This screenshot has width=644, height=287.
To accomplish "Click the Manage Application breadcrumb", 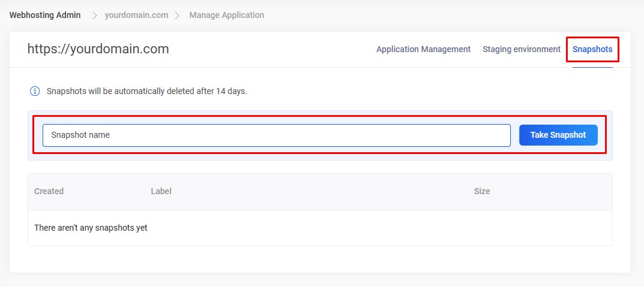I will 226,15.
